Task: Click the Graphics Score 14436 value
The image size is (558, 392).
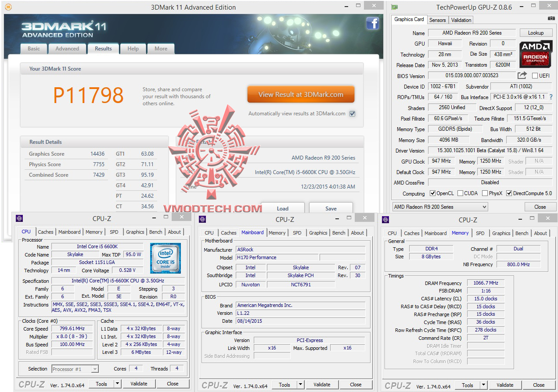Action: (x=97, y=154)
